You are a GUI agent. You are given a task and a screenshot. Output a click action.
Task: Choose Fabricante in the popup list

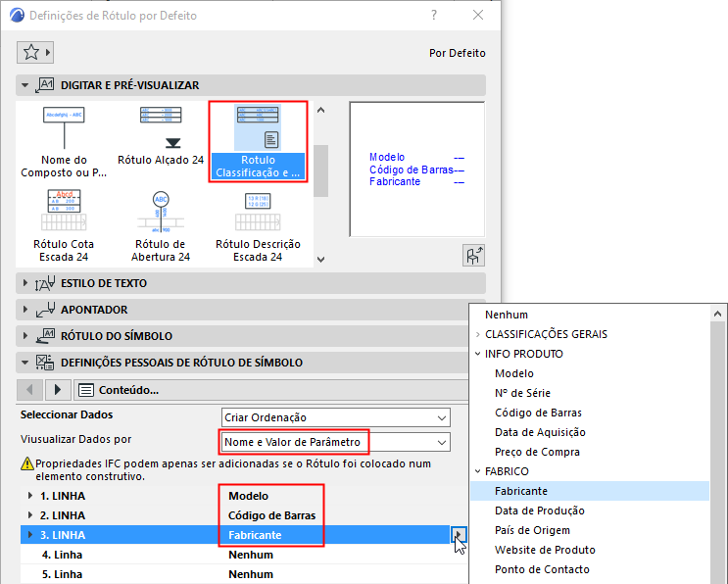tap(590, 491)
